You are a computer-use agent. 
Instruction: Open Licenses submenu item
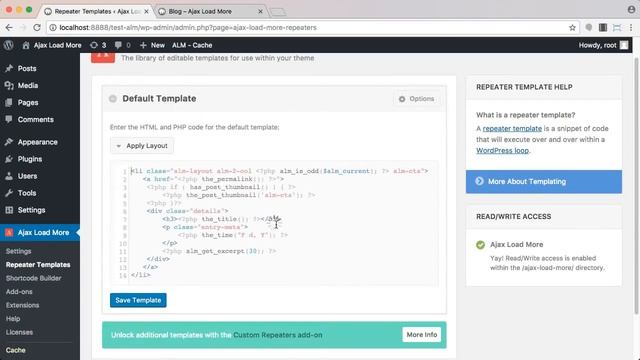[x=19, y=332]
